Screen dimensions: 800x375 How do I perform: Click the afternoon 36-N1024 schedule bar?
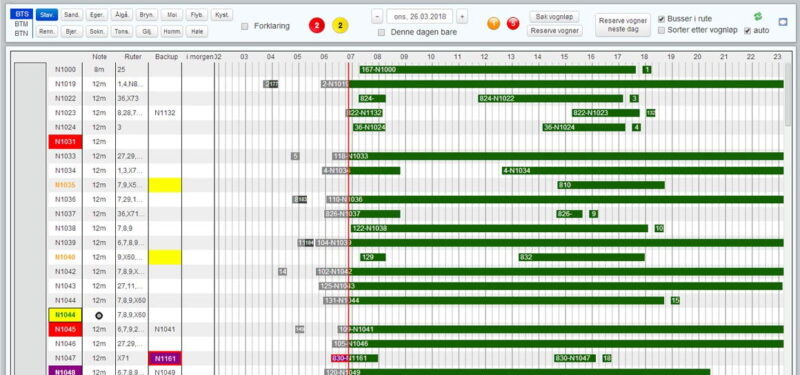pyautogui.click(x=584, y=127)
